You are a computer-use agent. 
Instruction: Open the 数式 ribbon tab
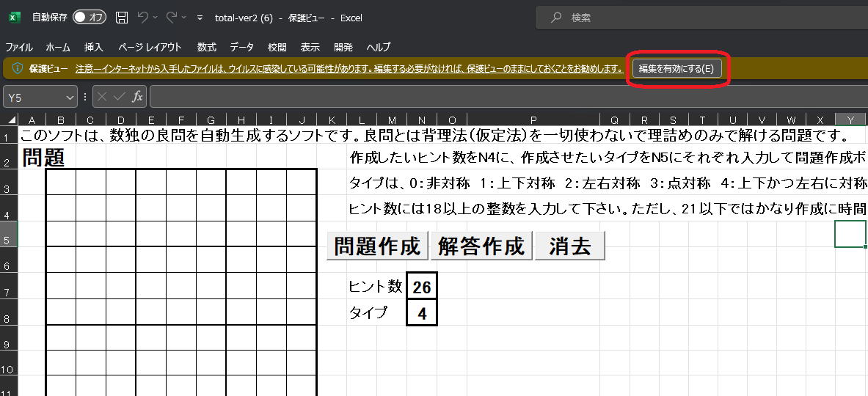click(206, 47)
